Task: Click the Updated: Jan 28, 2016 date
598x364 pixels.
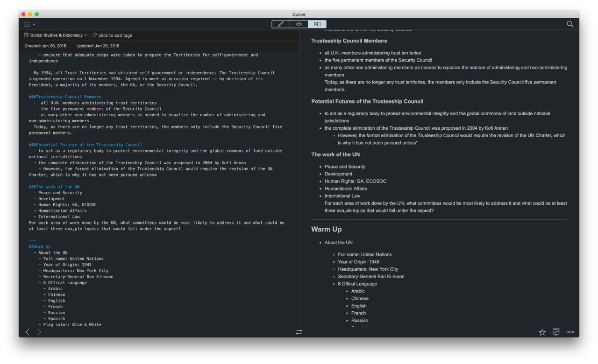Action: pos(98,46)
